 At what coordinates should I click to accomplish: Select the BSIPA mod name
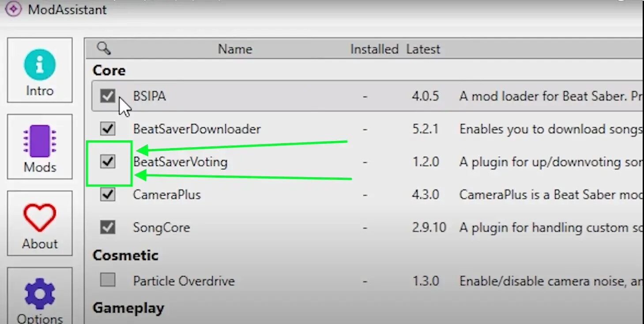(x=150, y=96)
